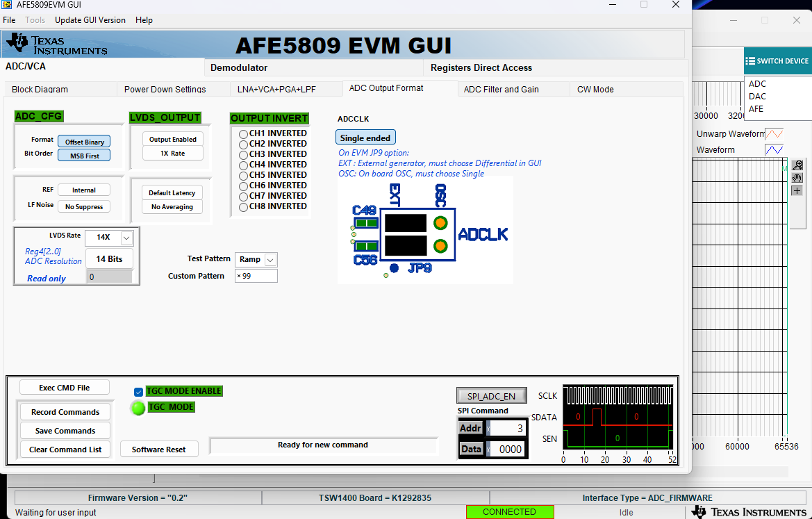Select the CH3 INVERTED radio button

tap(243, 155)
